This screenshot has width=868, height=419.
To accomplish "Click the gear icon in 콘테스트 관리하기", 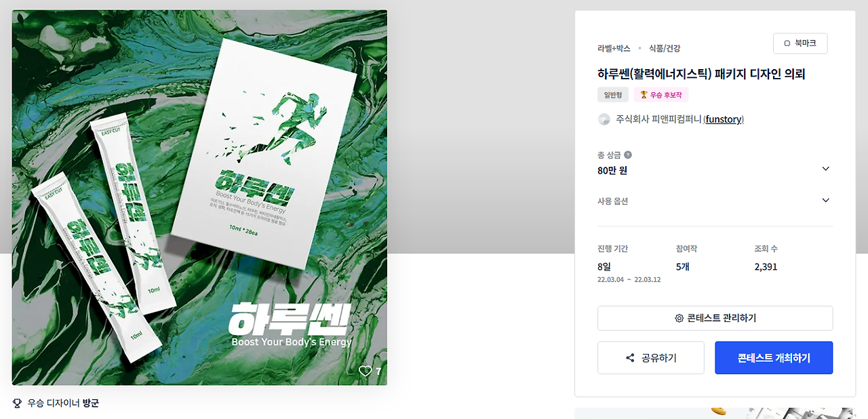I will [x=679, y=318].
